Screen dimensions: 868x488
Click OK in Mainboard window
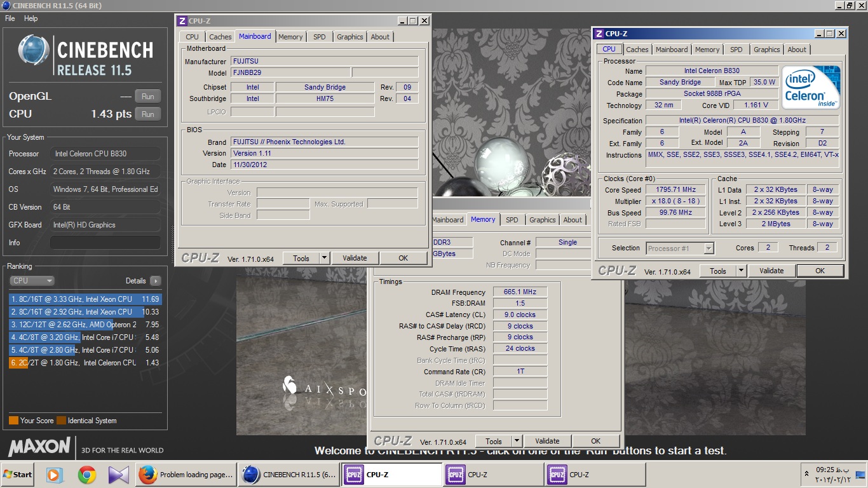(x=403, y=258)
